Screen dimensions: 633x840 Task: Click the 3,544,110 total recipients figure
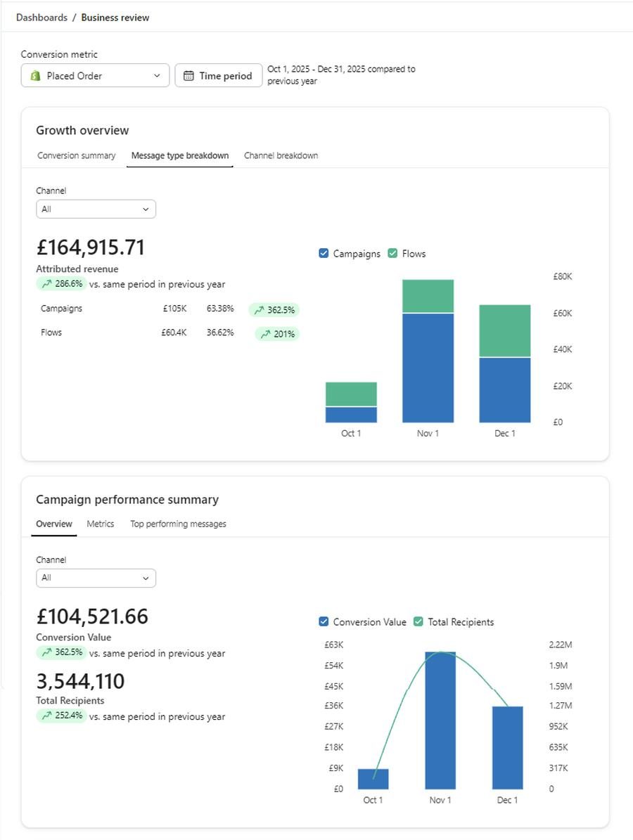pyautogui.click(x=80, y=681)
